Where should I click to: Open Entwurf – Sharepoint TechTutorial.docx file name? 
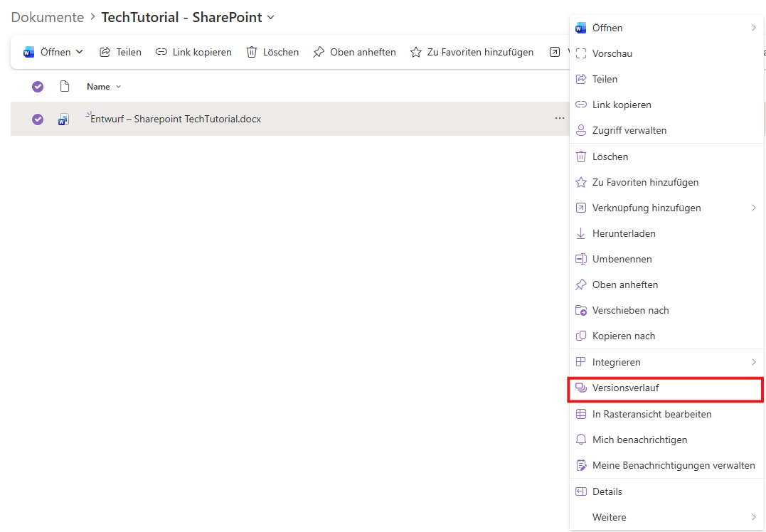pos(176,119)
